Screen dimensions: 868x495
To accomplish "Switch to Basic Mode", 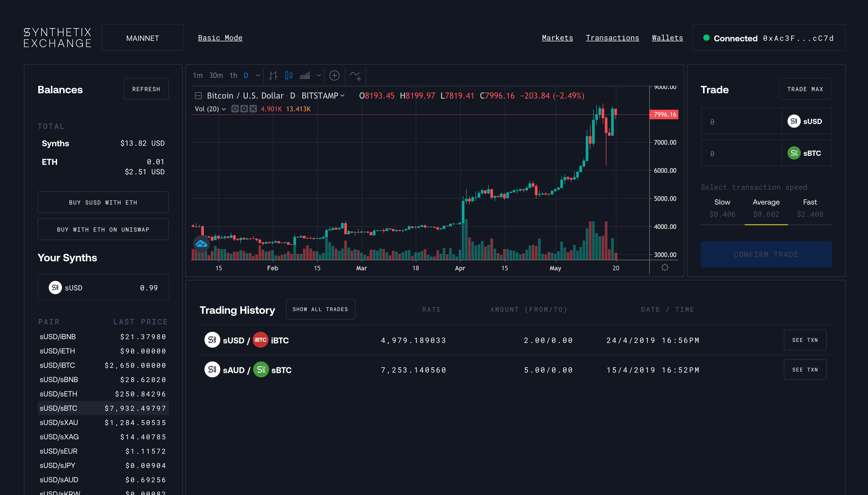I will pyautogui.click(x=220, y=38).
